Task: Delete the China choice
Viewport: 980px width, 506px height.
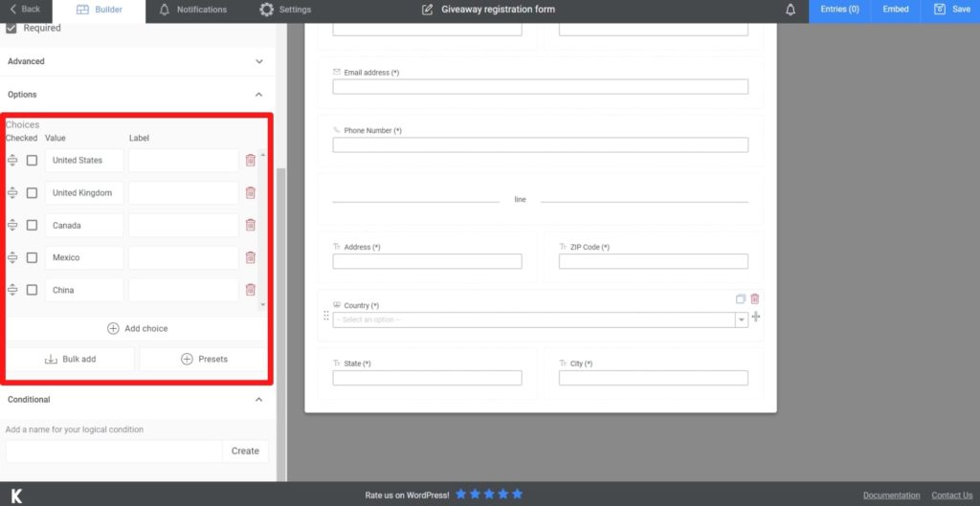Action: click(x=250, y=289)
